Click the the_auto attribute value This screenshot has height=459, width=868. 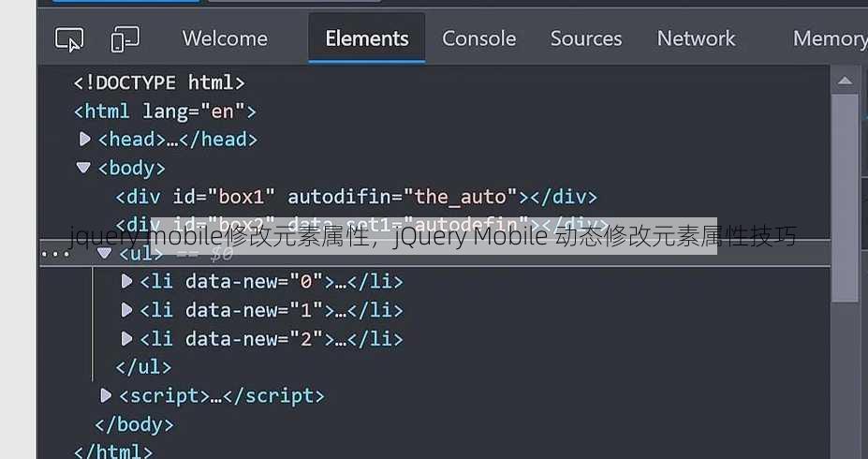click(x=461, y=197)
